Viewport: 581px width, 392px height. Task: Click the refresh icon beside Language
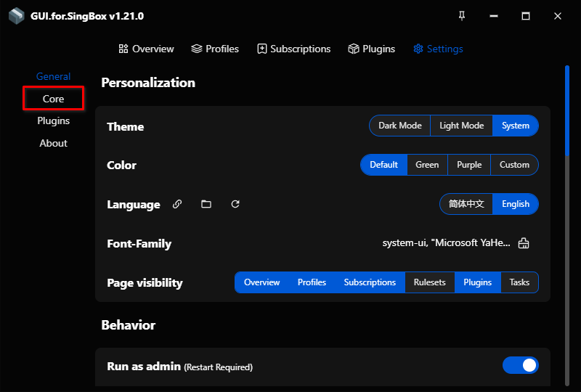pos(235,205)
